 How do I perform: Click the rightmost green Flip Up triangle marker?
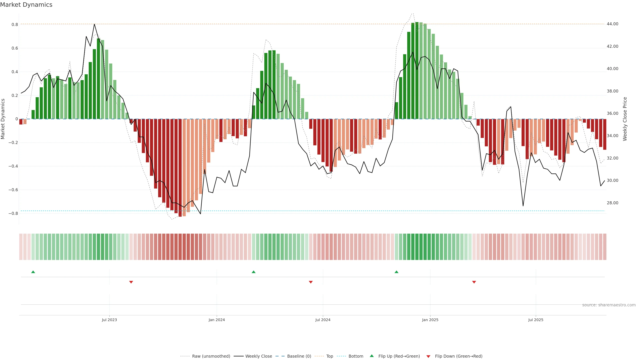[396, 272]
